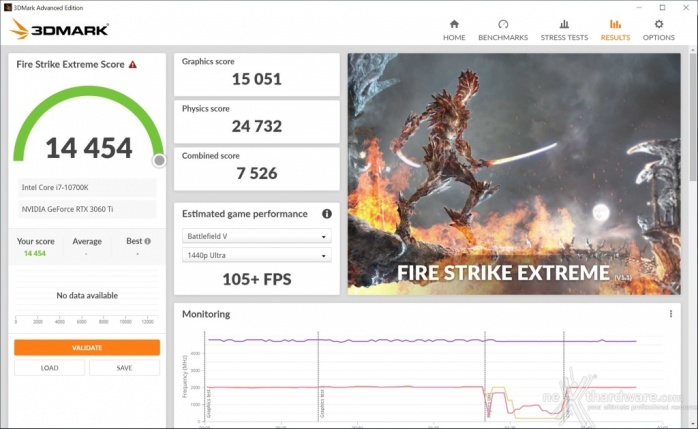
Task: Open Stress Tests bar chart icon
Action: (x=564, y=24)
